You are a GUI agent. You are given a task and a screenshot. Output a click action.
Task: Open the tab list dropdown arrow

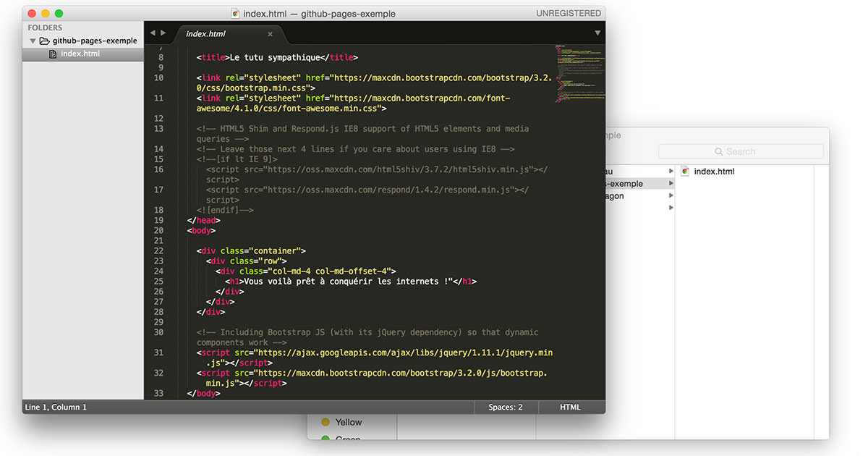tap(597, 33)
